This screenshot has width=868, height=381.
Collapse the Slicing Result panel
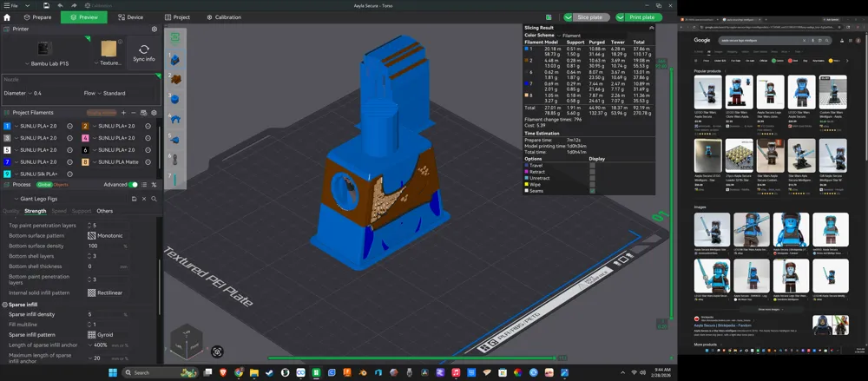pyautogui.click(x=652, y=28)
